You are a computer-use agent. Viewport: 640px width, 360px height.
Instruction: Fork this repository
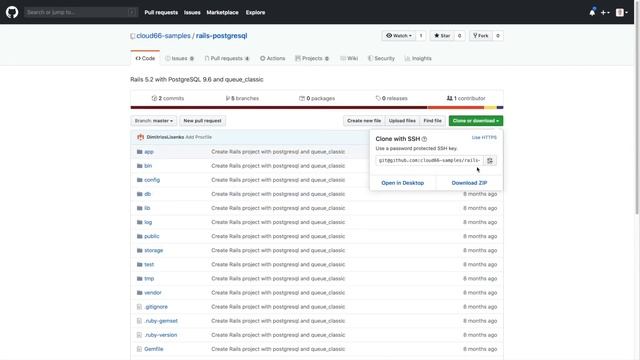481,36
